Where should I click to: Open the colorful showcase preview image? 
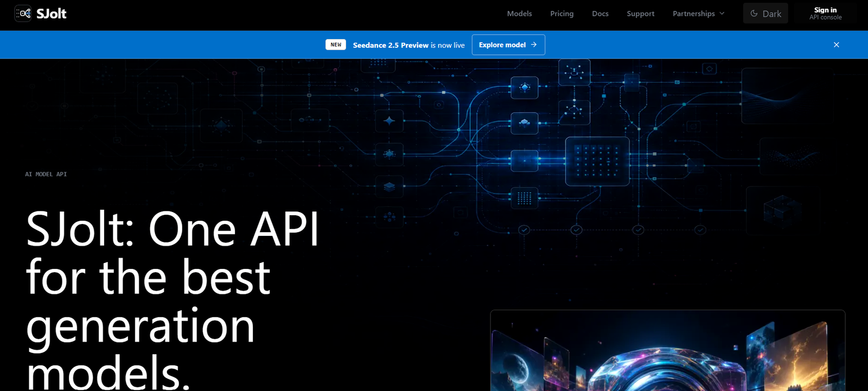pyautogui.click(x=668, y=350)
